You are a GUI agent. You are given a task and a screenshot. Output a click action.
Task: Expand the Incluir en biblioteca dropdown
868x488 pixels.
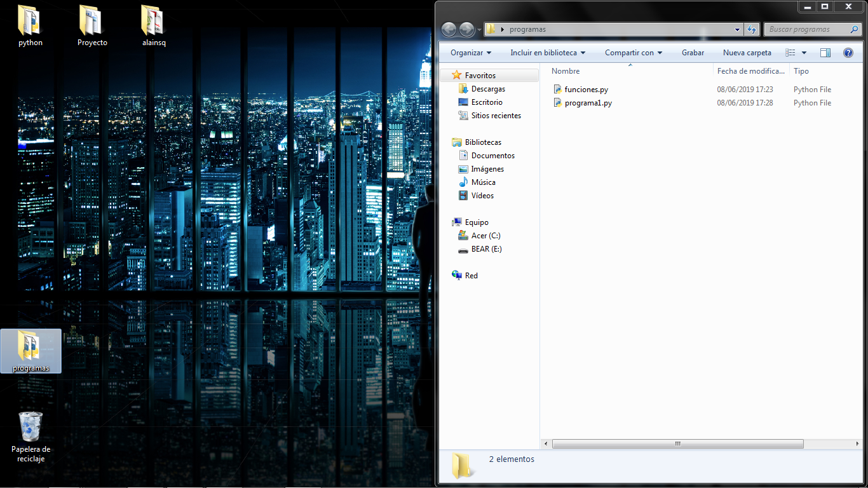pos(548,53)
